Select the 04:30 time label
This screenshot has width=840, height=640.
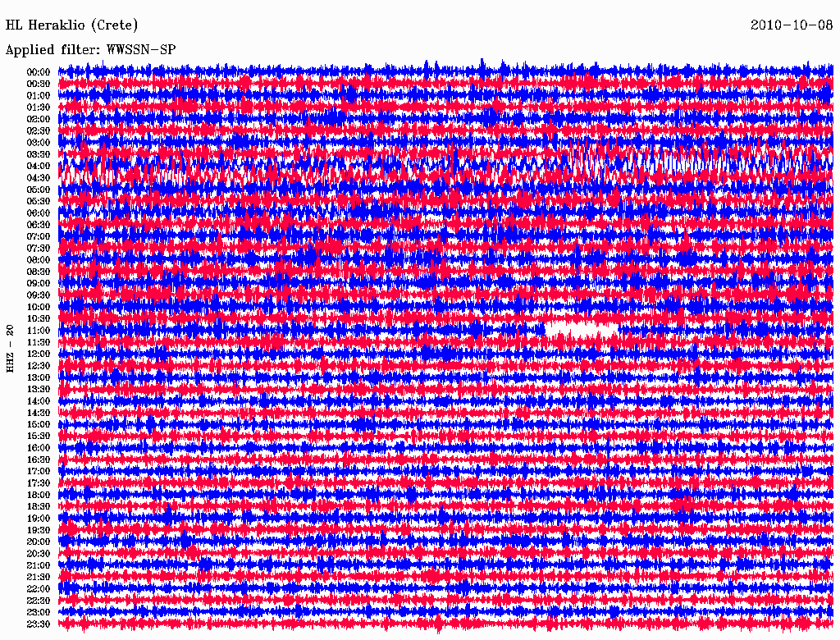point(39,178)
